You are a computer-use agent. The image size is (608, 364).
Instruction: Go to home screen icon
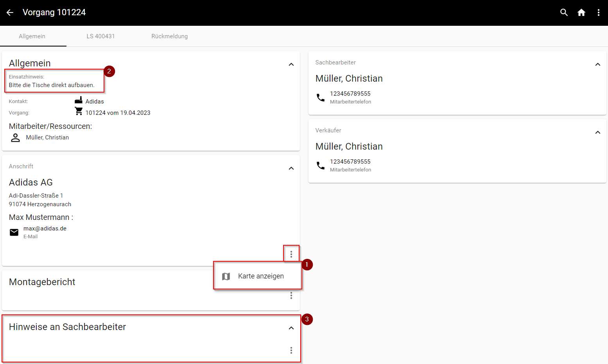tap(581, 12)
